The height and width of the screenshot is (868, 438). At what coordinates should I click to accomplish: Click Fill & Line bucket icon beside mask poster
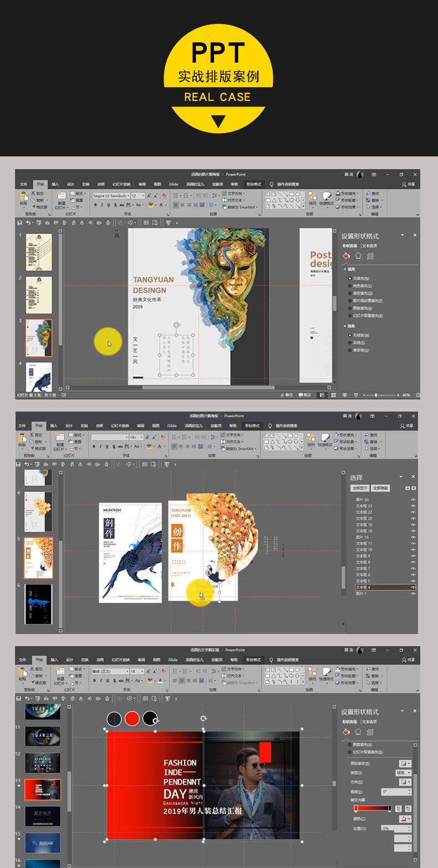coord(347,256)
